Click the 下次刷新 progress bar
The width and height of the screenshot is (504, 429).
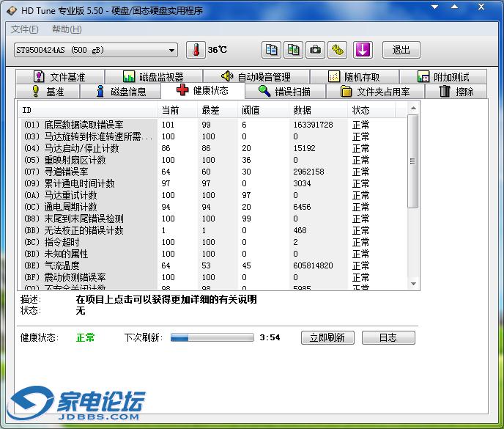coord(212,337)
